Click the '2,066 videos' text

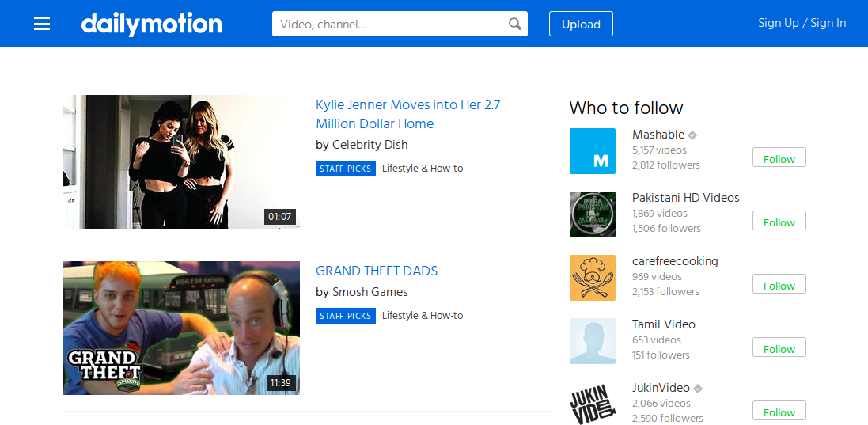[661, 403]
